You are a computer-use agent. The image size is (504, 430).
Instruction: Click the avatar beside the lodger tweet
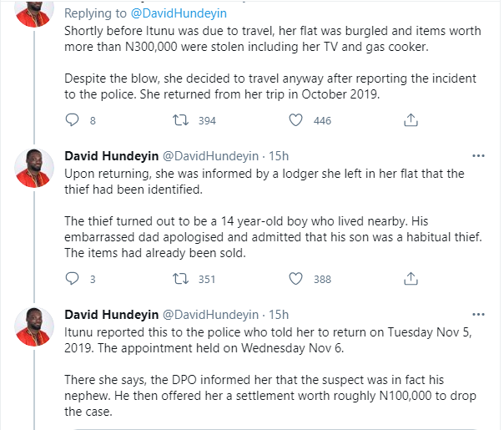pos(36,169)
